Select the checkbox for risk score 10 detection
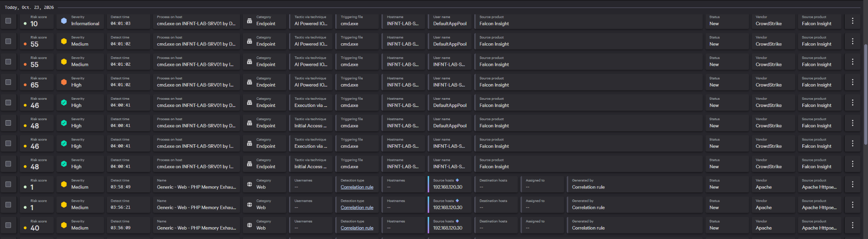This screenshot has height=239, width=868. 8,20
